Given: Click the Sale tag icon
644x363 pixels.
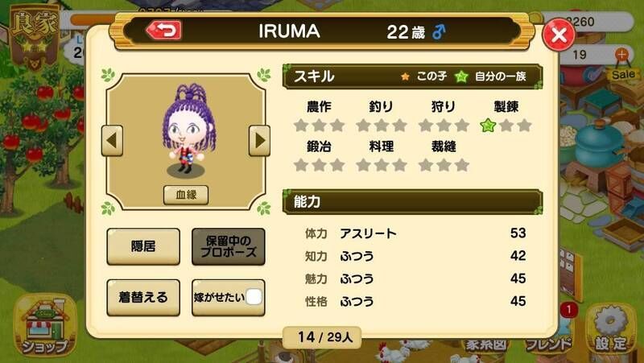Looking at the screenshot, I should [623, 74].
